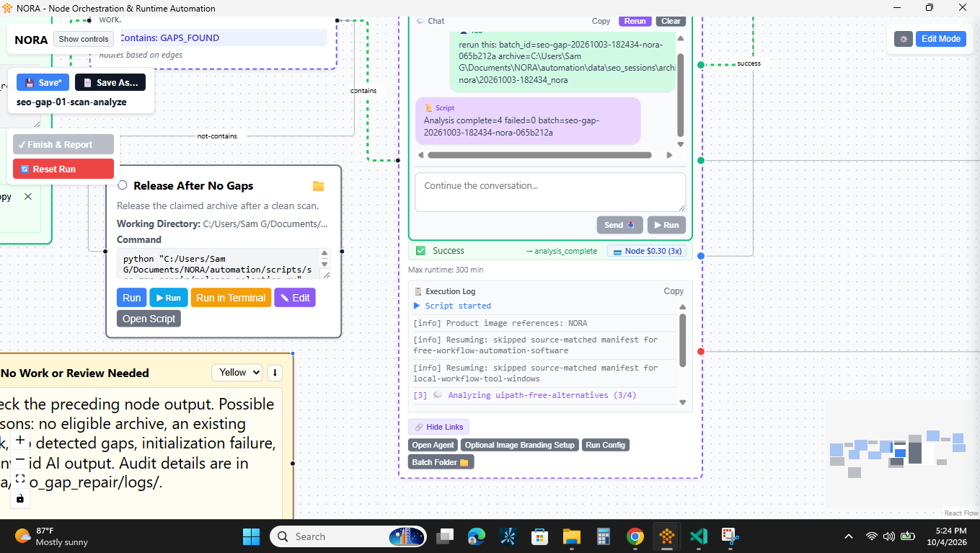Zoom out with the canvas minus control

click(20, 459)
